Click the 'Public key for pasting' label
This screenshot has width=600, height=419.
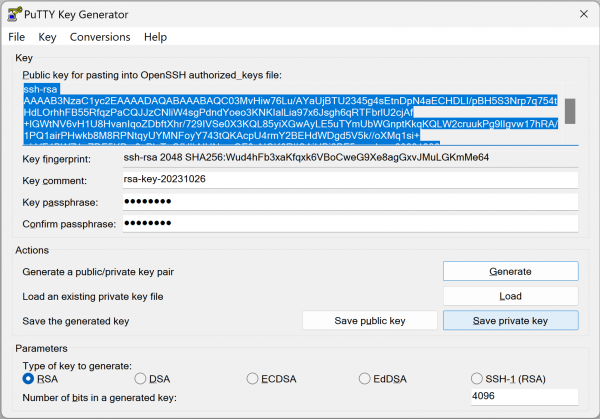point(152,75)
